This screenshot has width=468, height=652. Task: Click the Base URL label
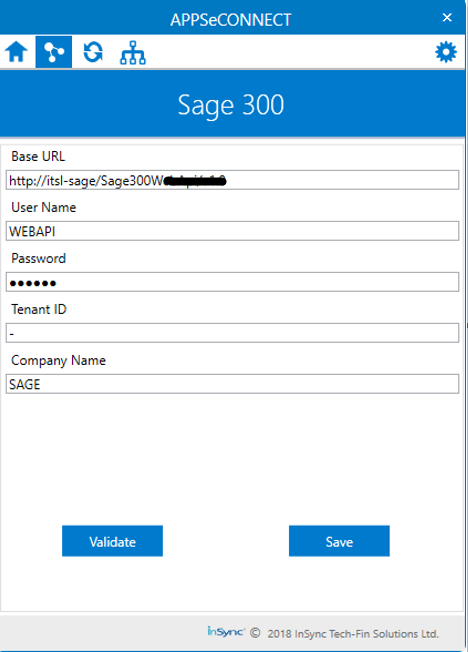click(38, 156)
